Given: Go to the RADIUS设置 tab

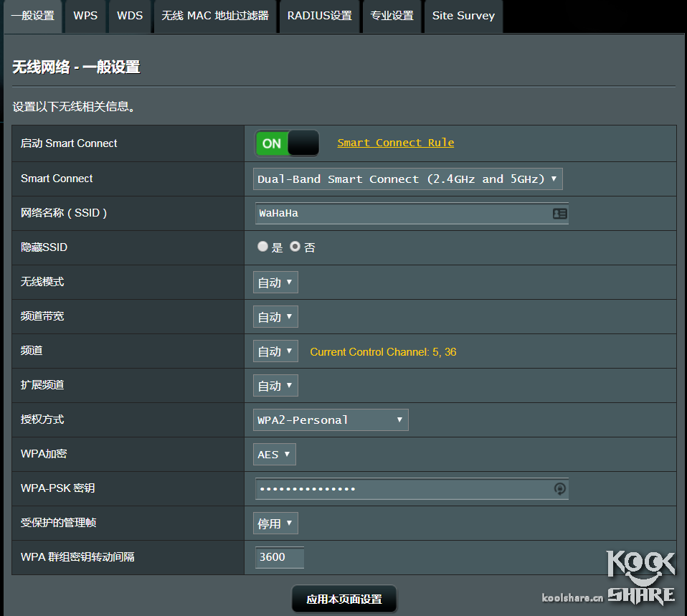Looking at the screenshot, I should click(319, 16).
